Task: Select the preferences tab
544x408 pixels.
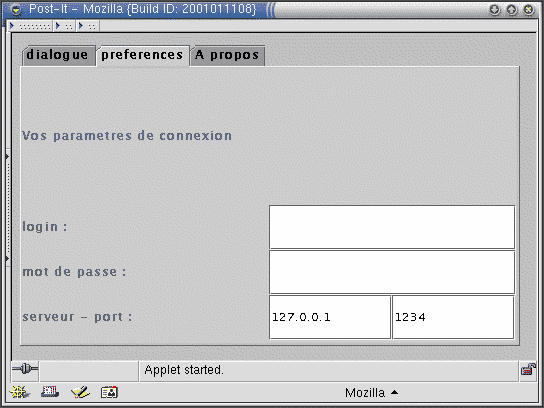Action: [x=143, y=55]
